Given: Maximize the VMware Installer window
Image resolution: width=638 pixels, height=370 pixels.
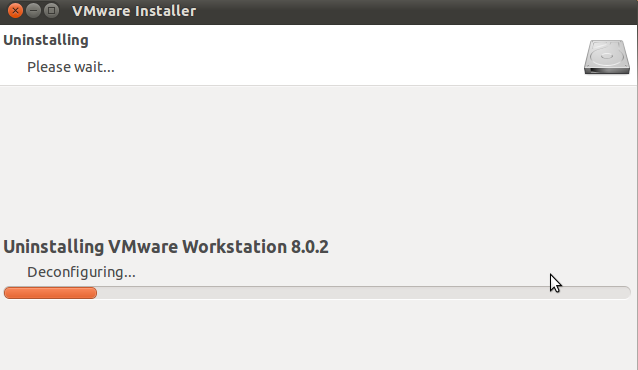Looking at the screenshot, I should pyautogui.click(x=51, y=11).
